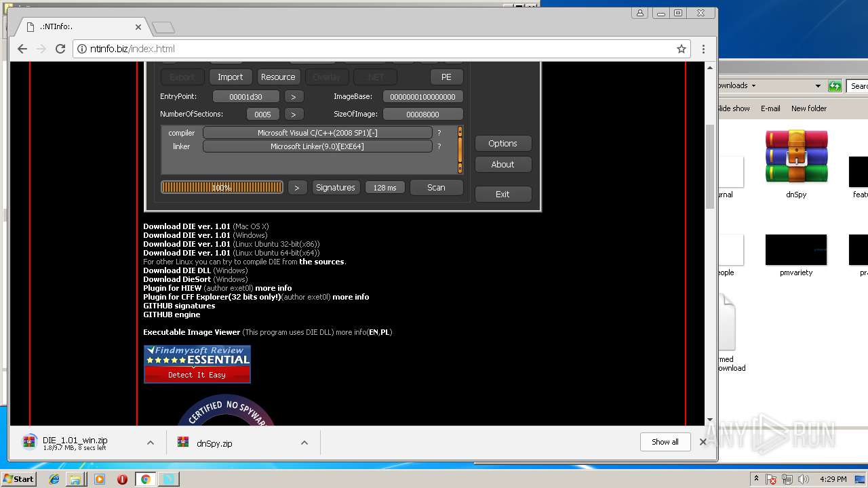Open Explorer address history dropdown arrow
The width and height of the screenshot is (868, 488).
[818, 86]
